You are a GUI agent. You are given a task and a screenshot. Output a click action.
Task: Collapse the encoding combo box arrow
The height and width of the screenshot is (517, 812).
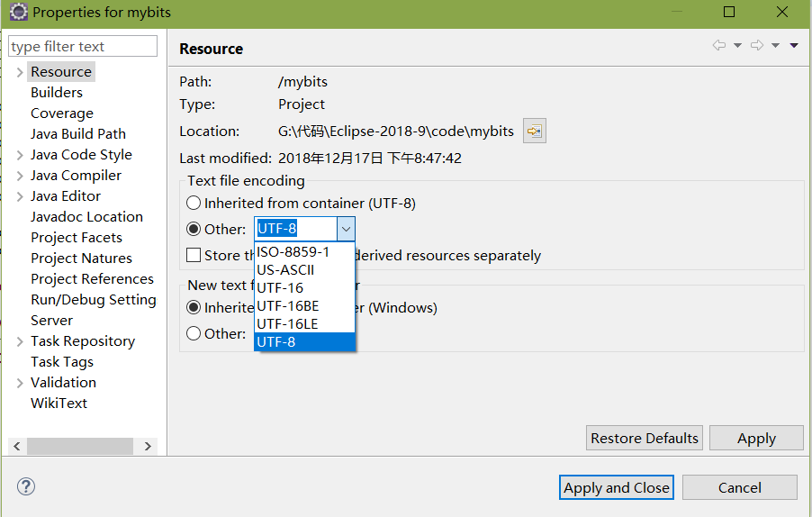coord(346,229)
